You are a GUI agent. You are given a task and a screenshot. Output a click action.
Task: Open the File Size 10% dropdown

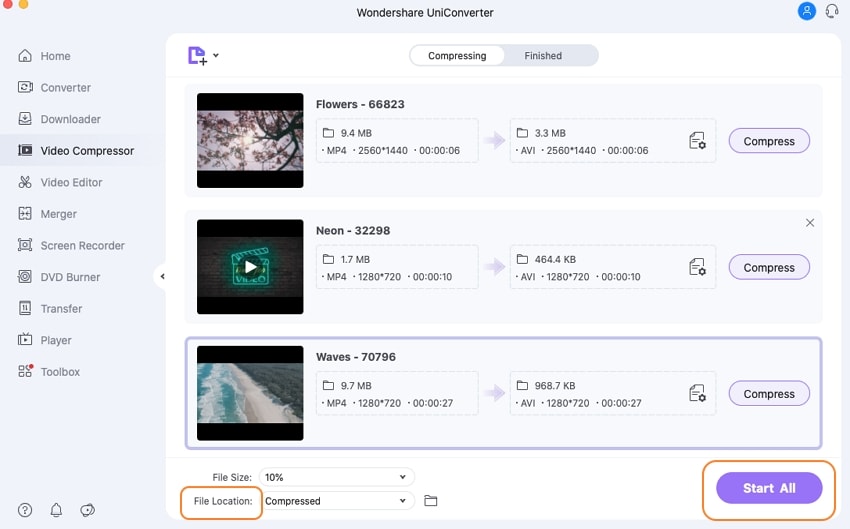coord(337,477)
